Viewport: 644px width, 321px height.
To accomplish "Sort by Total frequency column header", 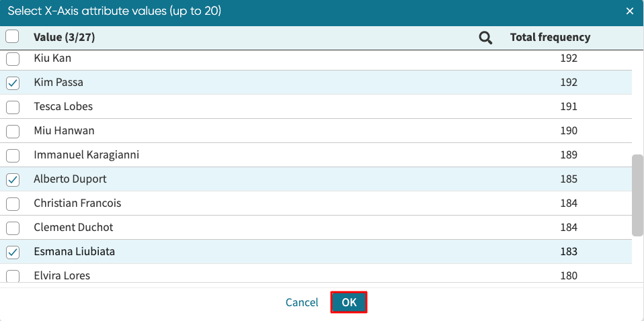I will coord(550,38).
